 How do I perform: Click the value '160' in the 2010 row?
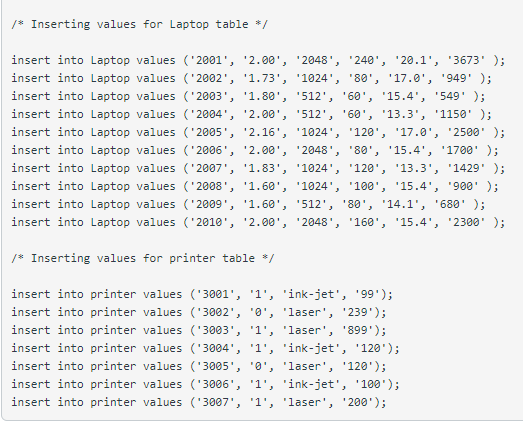pyautogui.click(x=364, y=223)
